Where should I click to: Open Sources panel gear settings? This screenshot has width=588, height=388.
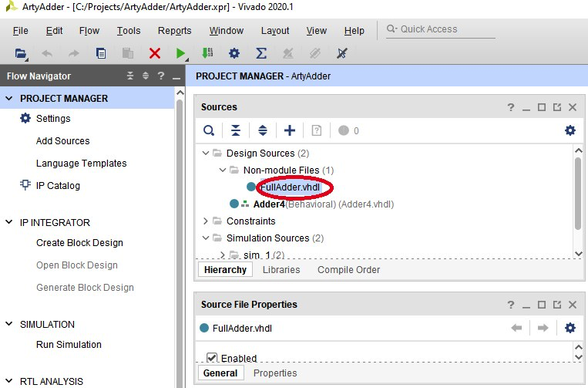coord(570,130)
